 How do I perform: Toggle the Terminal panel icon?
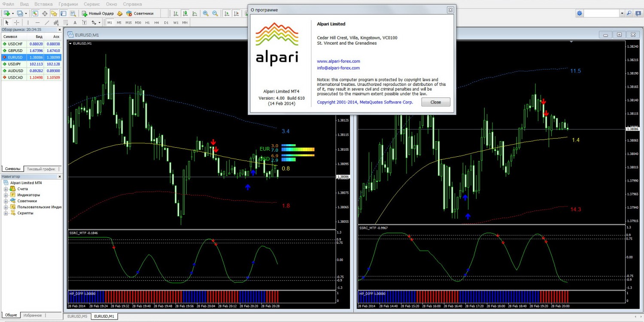64,13
